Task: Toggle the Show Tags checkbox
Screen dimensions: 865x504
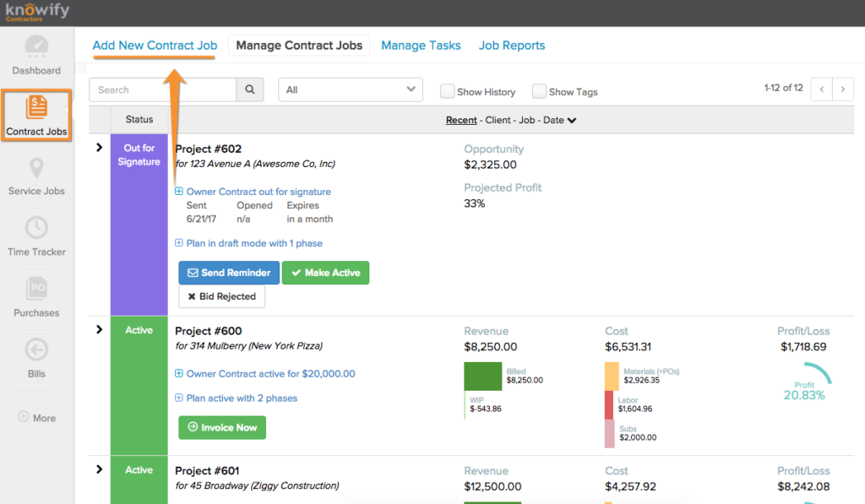Action: tap(539, 91)
